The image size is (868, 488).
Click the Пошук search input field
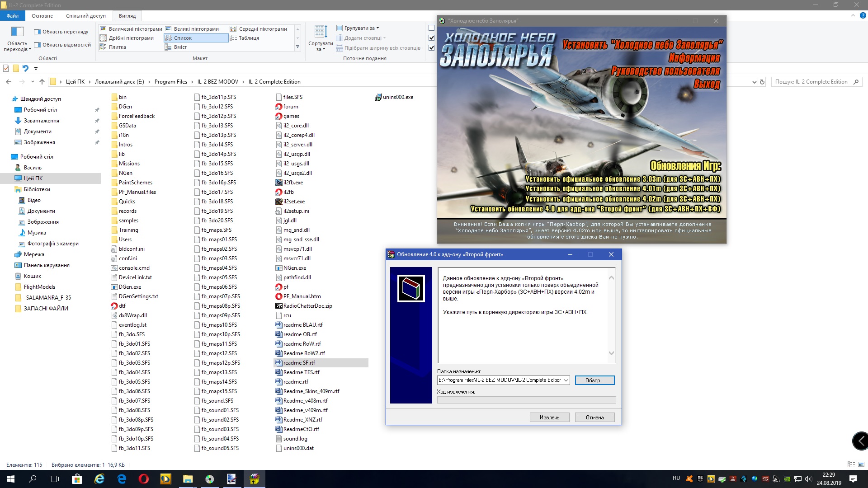(811, 82)
